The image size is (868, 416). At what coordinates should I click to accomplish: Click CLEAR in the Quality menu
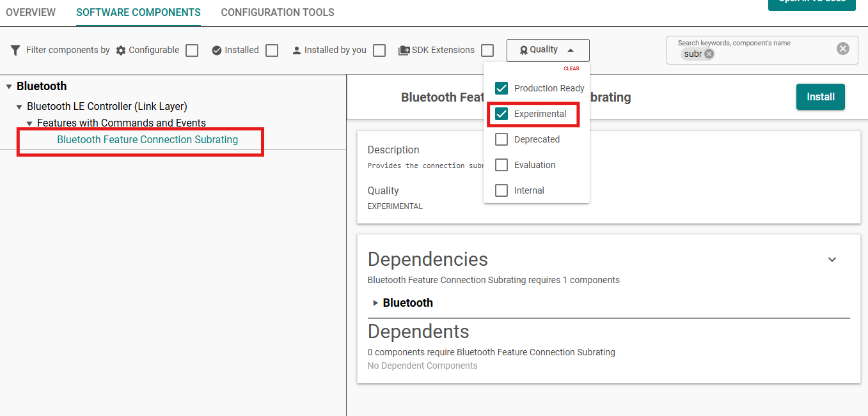(571, 68)
